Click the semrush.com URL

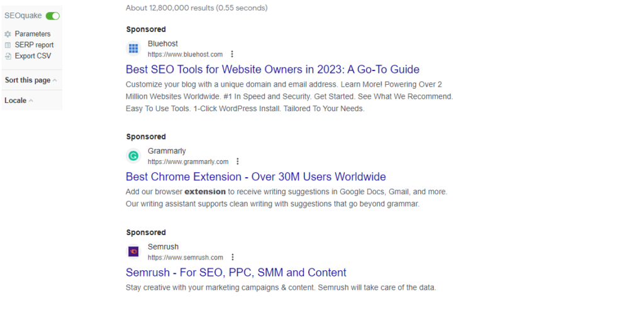click(x=186, y=258)
